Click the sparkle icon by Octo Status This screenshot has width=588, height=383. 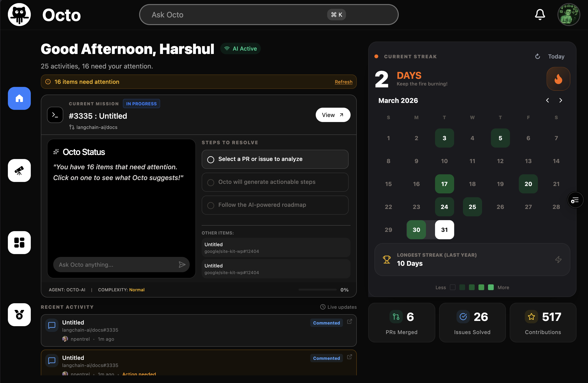(x=56, y=152)
